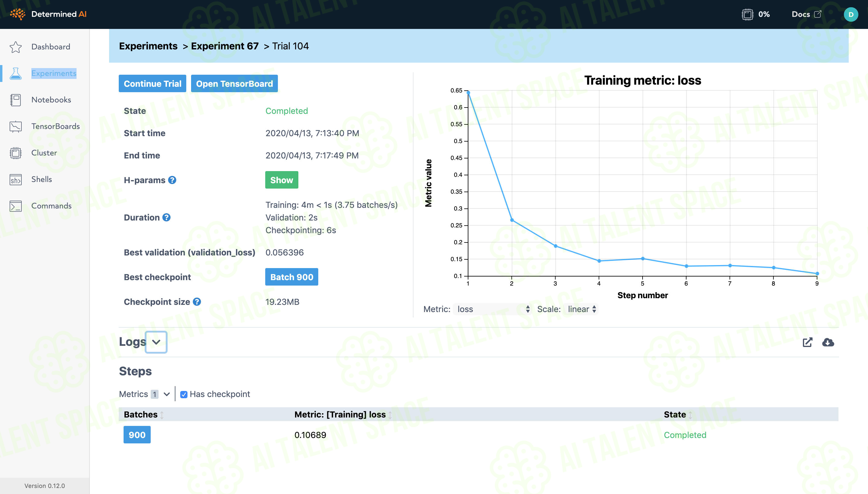This screenshot has height=494, width=868.
Task: Click the step 9 data point on chart
Action: 817,274
